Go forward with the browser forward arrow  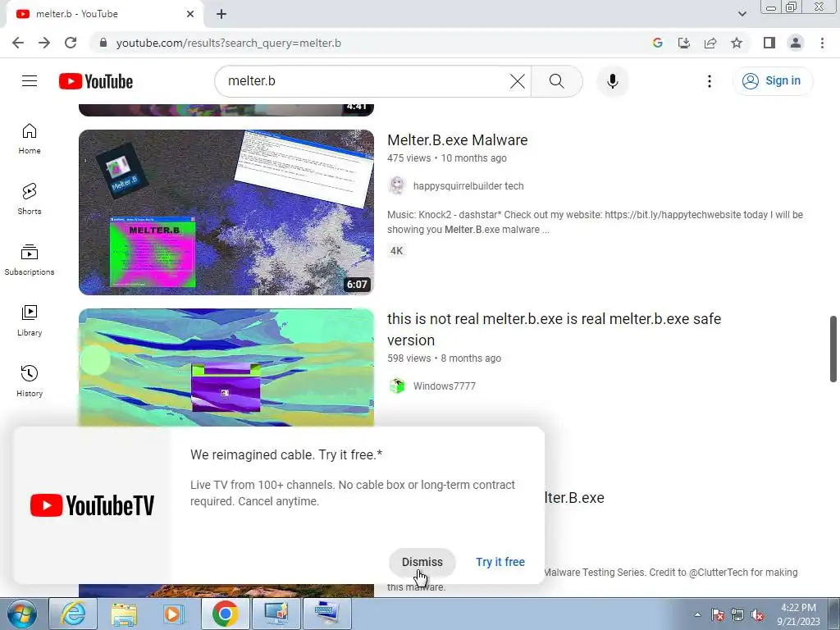coord(44,43)
